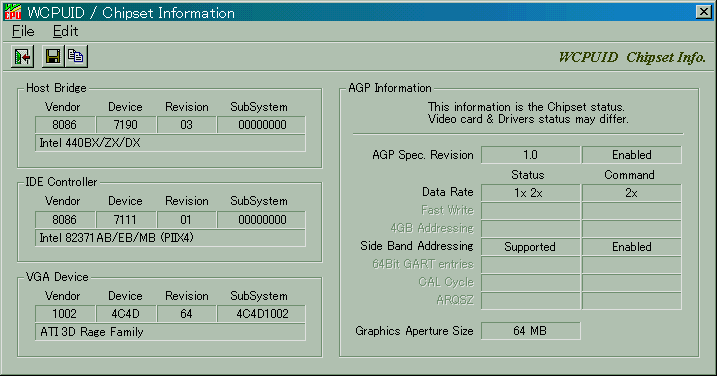This screenshot has height=376, width=717.
Task: Click Enabled field beside AGP Spec. Revision
Action: pos(631,155)
